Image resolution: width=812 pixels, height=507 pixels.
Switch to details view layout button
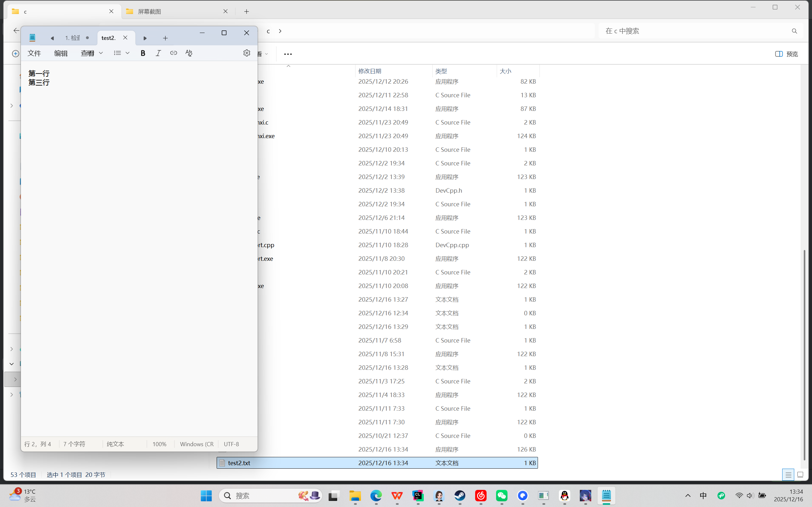tap(788, 474)
